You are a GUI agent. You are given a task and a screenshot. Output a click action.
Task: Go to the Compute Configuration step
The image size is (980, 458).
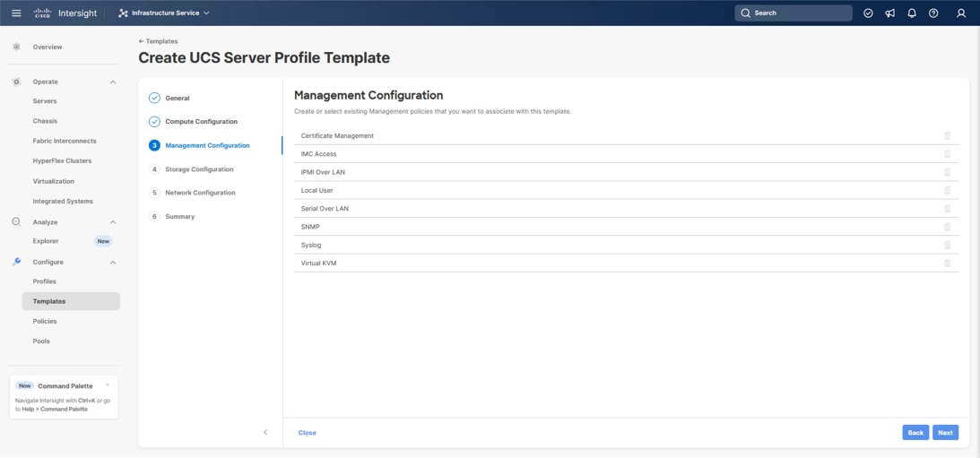point(193,121)
